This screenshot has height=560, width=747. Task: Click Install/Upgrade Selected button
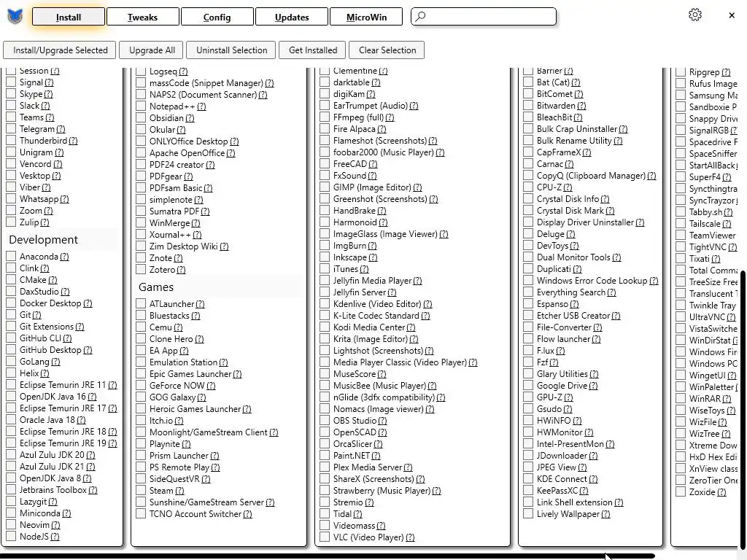pyautogui.click(x=60, y=50)
